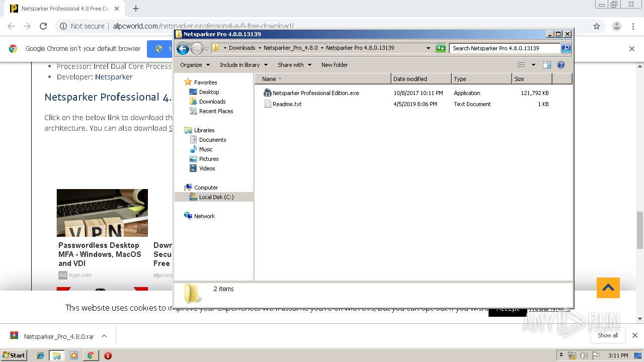Select Network in the navigation pane
This screenshot has width=644, height=362.
pyautogui.click(x=204, y=216)
